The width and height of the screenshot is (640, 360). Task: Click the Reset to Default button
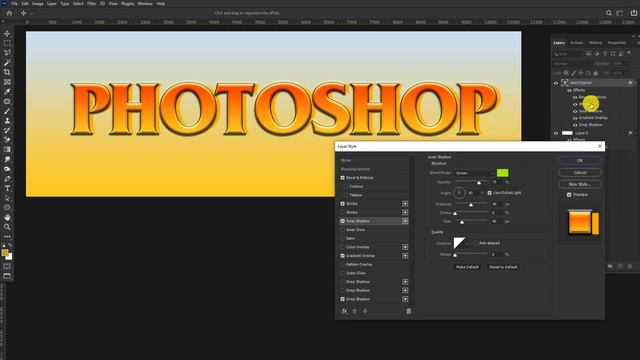(x=503, y=267)
